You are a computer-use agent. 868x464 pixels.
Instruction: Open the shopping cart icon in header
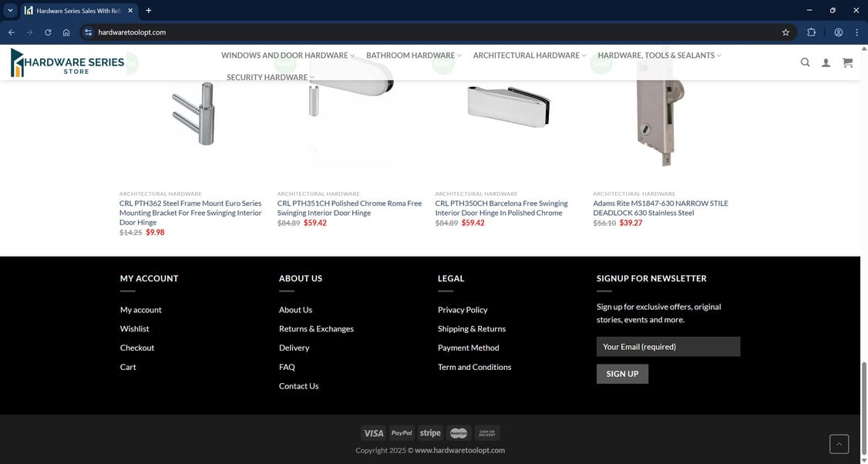click(847, 62)
